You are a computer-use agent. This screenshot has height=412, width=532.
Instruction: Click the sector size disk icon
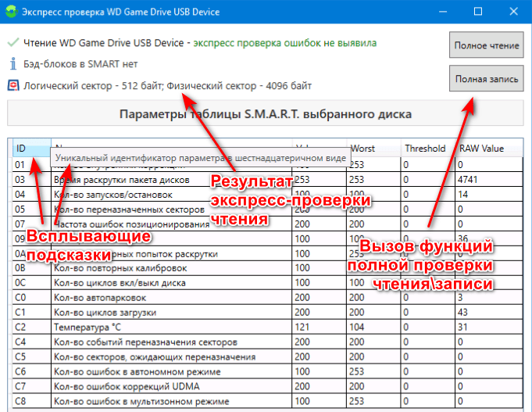click(x=13, y=85)
